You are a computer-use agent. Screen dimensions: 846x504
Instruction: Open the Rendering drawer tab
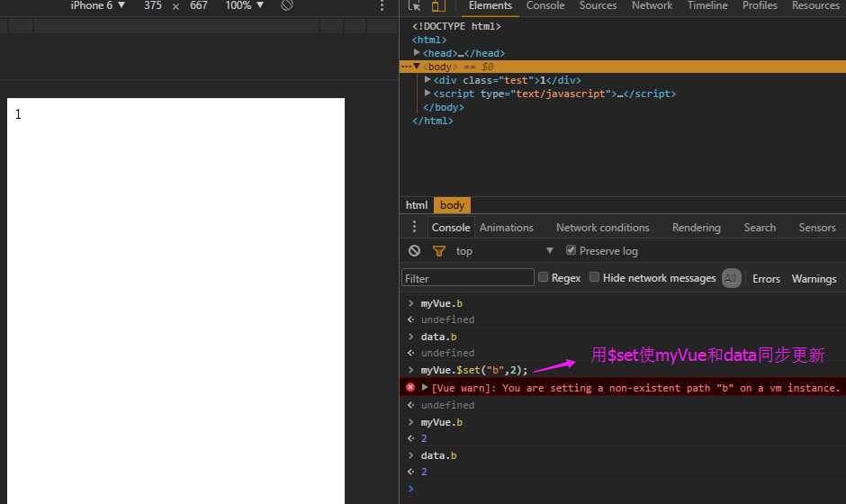click(x=696, y=228)
